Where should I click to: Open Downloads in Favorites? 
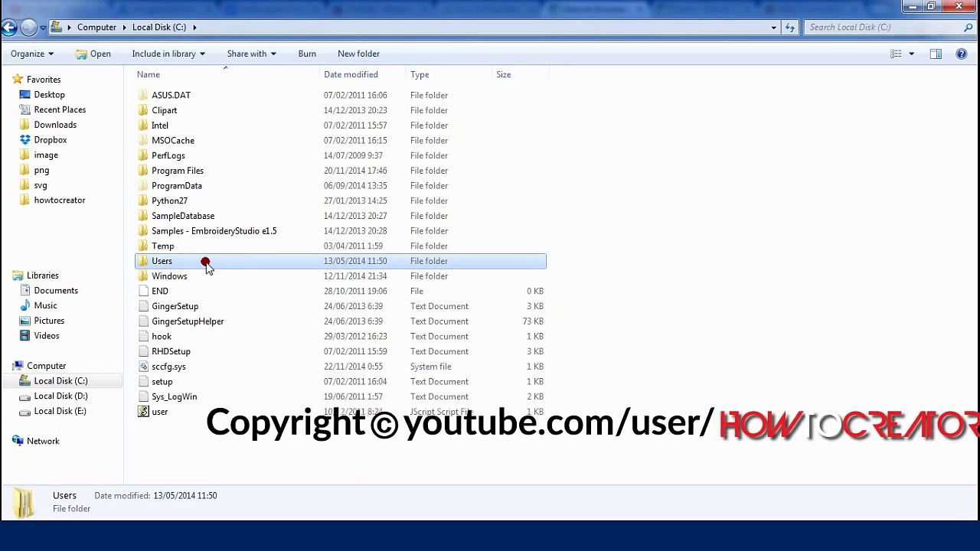(x=55, y=125)
